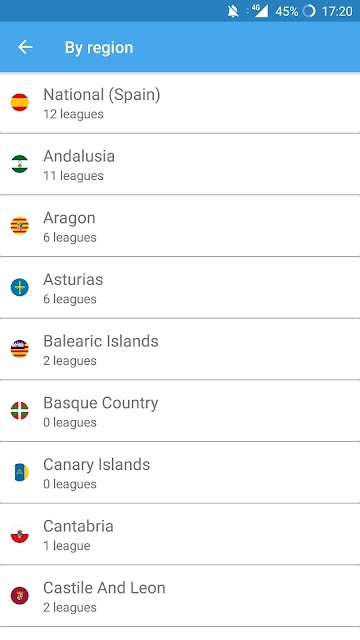Choose Asturias with 6 leagues
The height and width of the screenshot is (640, 360).
(x=180, y=288)
